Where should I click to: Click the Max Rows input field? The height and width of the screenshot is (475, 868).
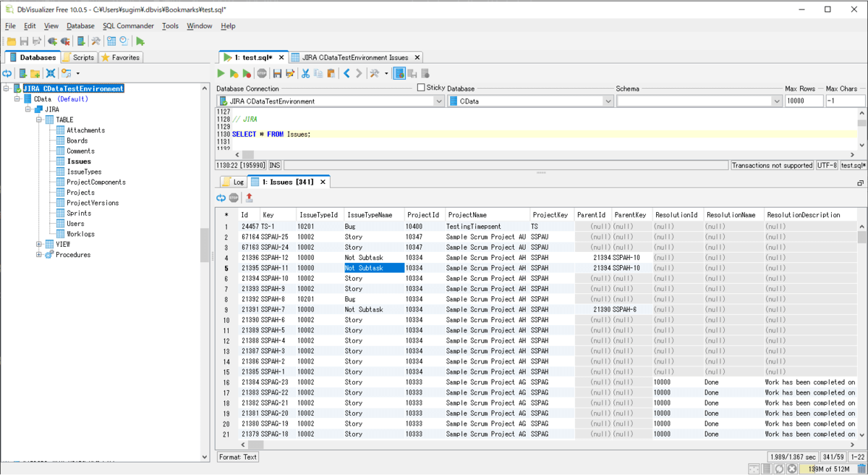[803, 101]
